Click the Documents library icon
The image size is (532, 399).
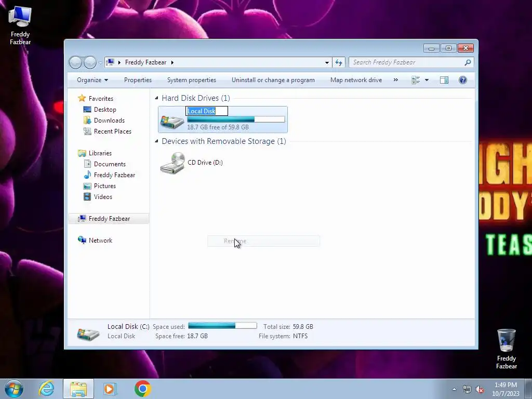(x=87, y=164)
